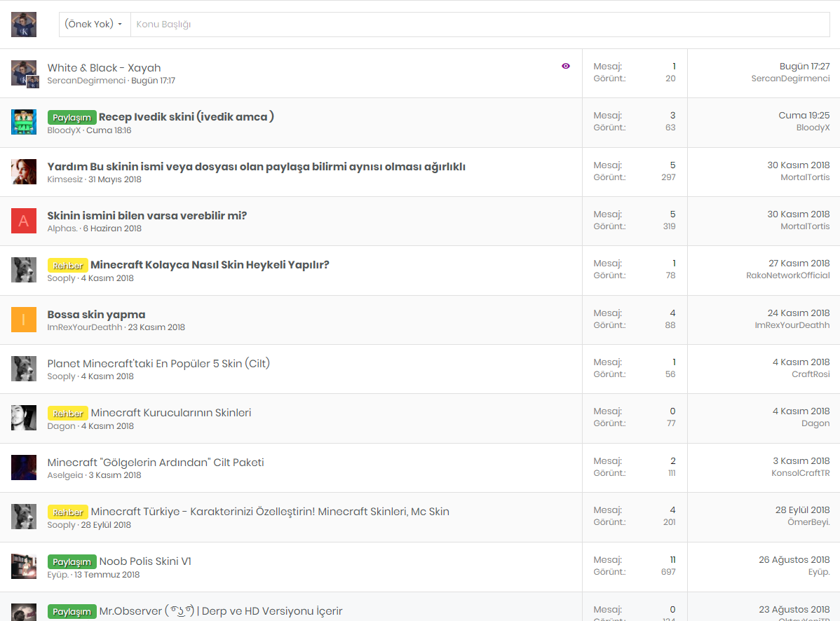Click the 30 Kasım 2018 date on Yardım thread
The width and height of the screenshot is (840, 621).
coord(798,165)
